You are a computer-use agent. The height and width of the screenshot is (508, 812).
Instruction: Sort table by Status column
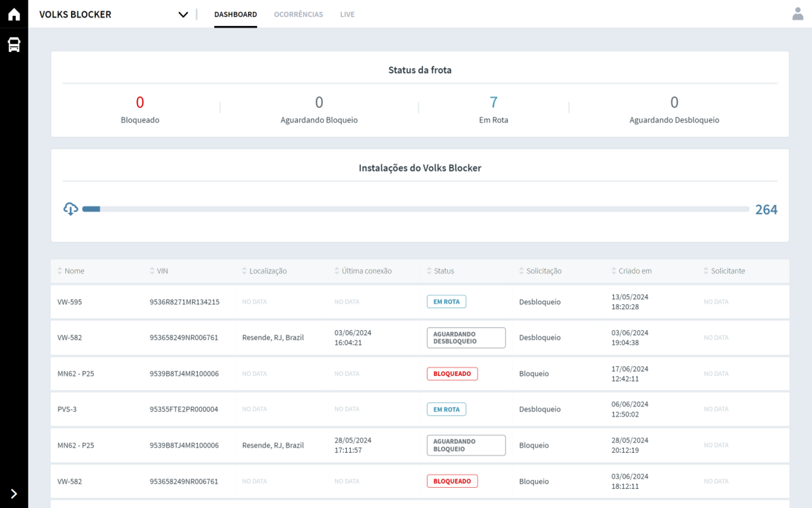(441, 271)
